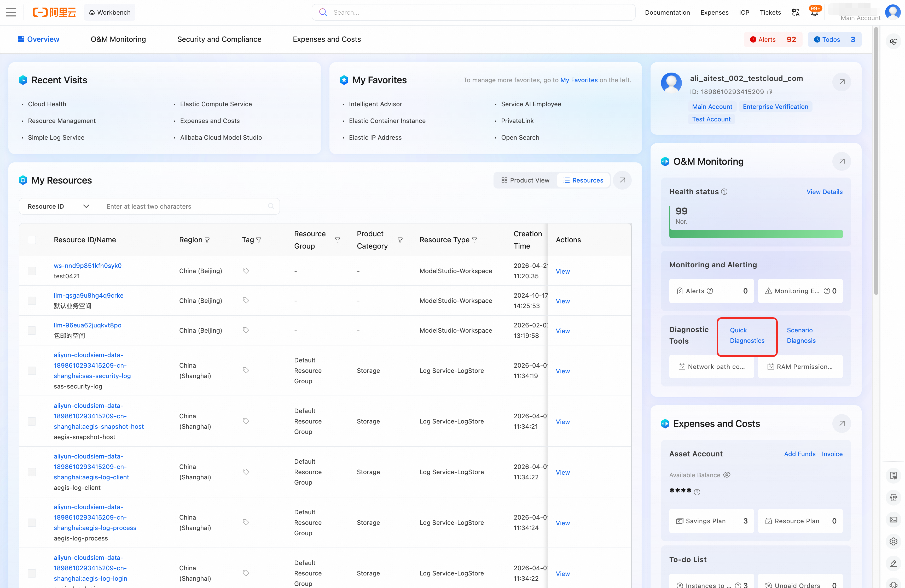Viewport: 905px width, 588px height.
Task: Click the heart health icon in right sidebar
Action: 894,42
